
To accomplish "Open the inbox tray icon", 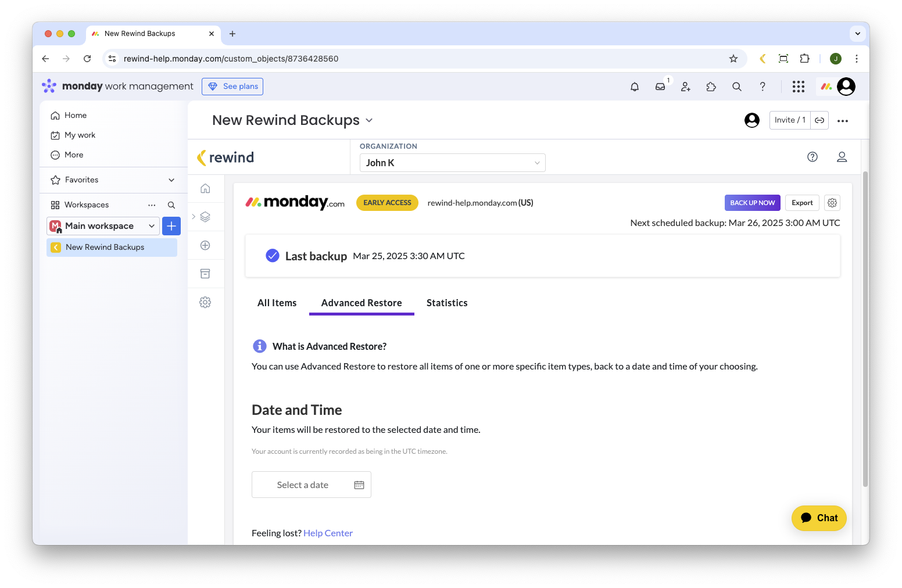I will pos(660,87).
